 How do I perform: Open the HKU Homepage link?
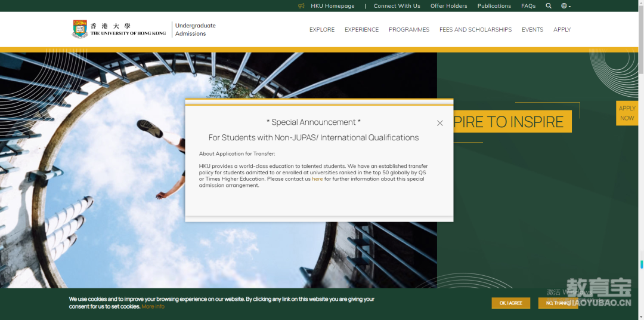click(x=332, y=6)
